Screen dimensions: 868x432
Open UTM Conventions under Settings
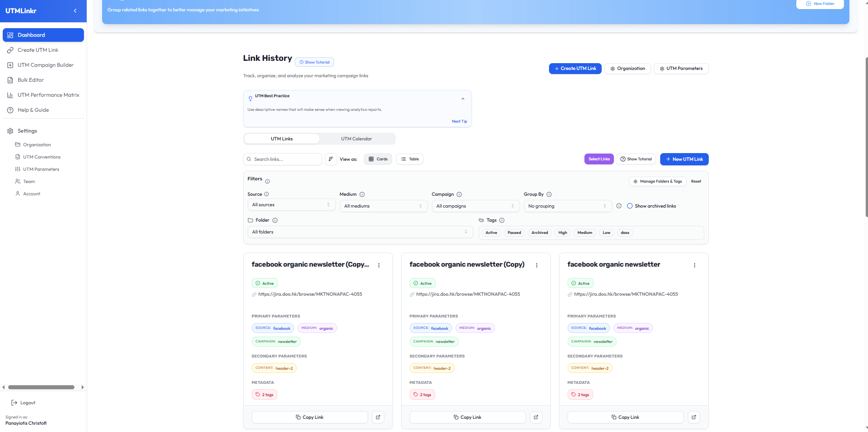(x=42, y=157)
